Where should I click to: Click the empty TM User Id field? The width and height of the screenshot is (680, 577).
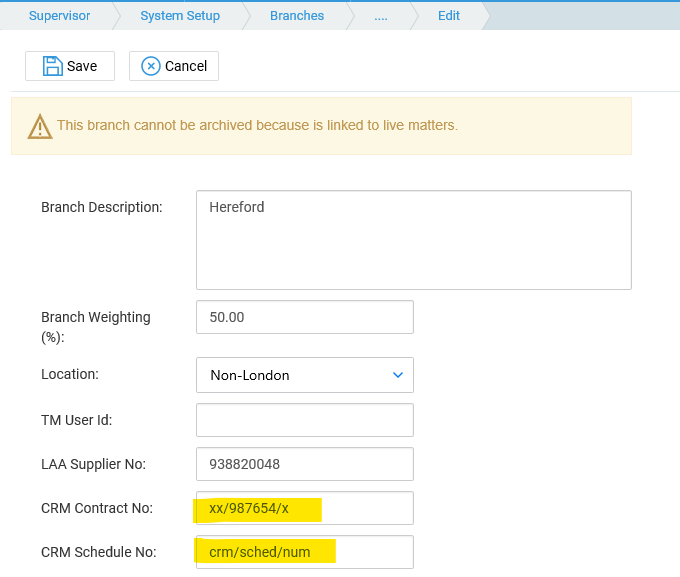pos(305,420)
